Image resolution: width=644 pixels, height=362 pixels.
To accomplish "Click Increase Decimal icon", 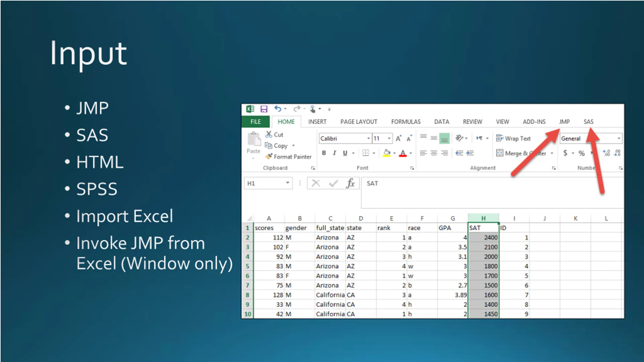I will click(x=607, y=153).
